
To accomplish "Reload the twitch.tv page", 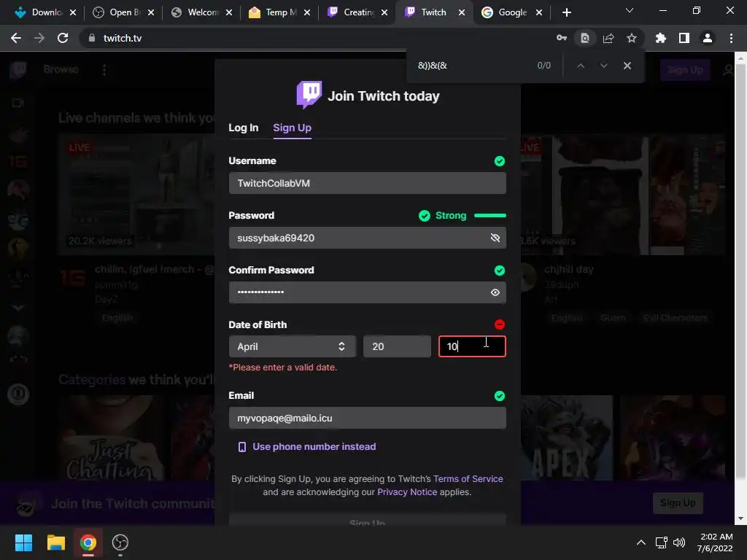I will coord(63,38).
